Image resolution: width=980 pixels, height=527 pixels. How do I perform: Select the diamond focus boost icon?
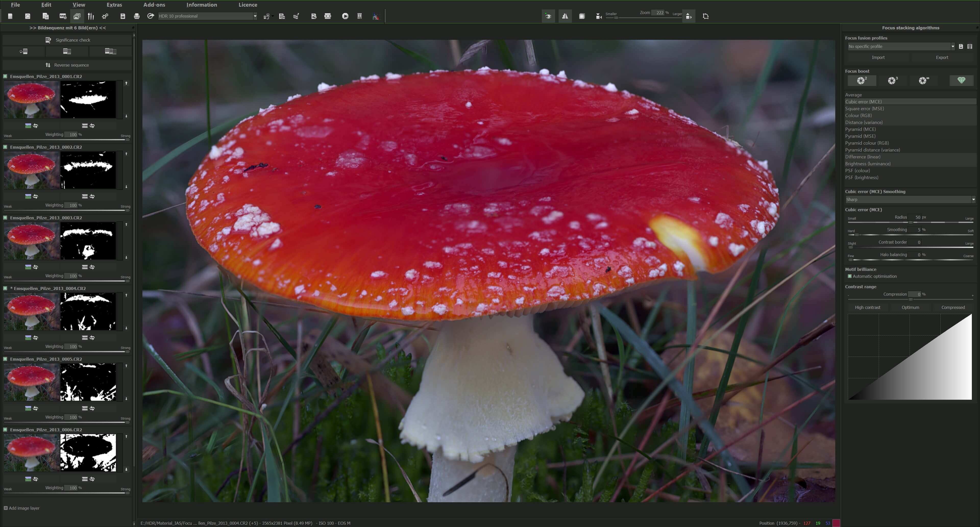[x=961, y=80]
